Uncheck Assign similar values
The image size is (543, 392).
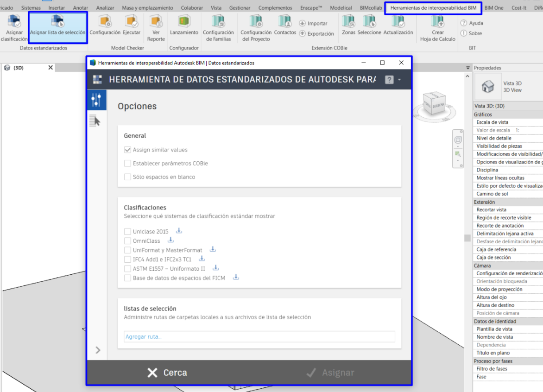pyautogui.click(x=127, y=150)
